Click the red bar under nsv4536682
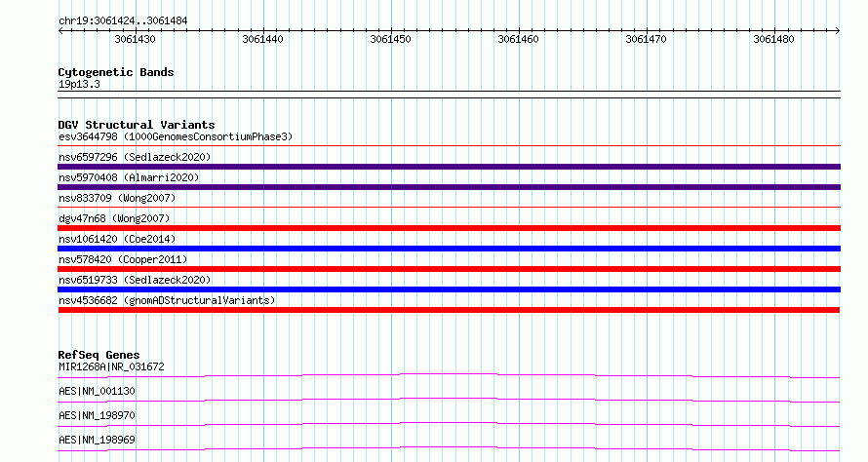The height and width of the screenshot is (462, 868). tap(449, 310)
